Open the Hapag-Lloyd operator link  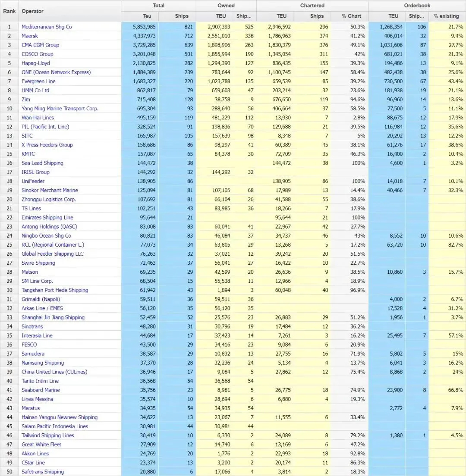(35, 63)
